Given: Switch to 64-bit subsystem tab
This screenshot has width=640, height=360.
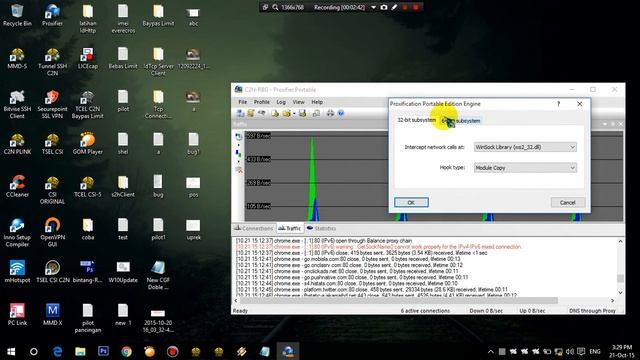Looking at the screenshot, I should [461, 120].
